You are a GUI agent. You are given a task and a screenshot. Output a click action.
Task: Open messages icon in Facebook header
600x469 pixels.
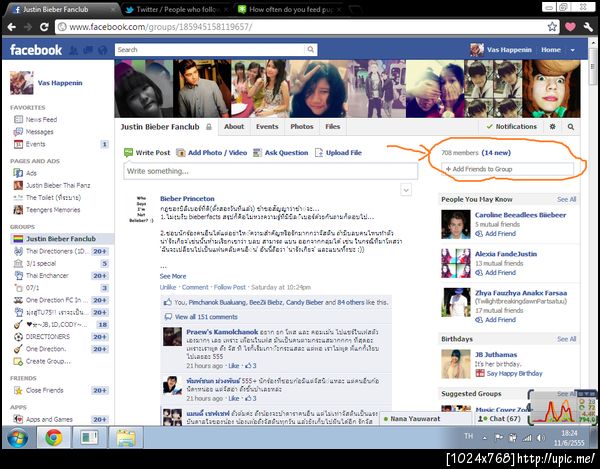coord(88,50)
